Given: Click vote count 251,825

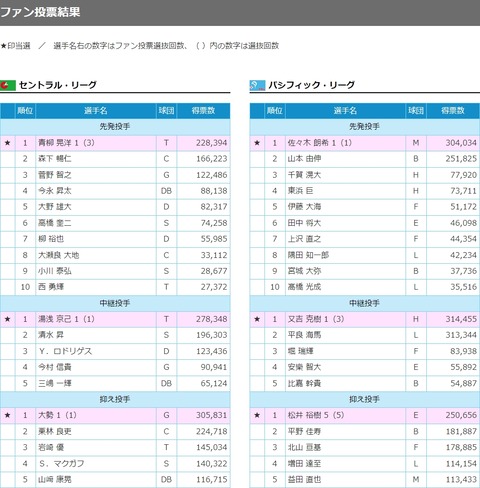Looking at the screenshot, I should [461, 159].
